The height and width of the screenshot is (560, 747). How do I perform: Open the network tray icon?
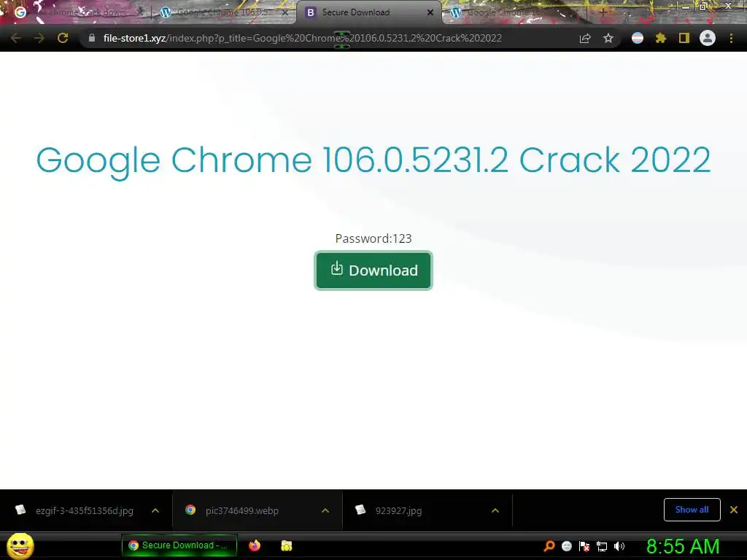pos(602,546)
